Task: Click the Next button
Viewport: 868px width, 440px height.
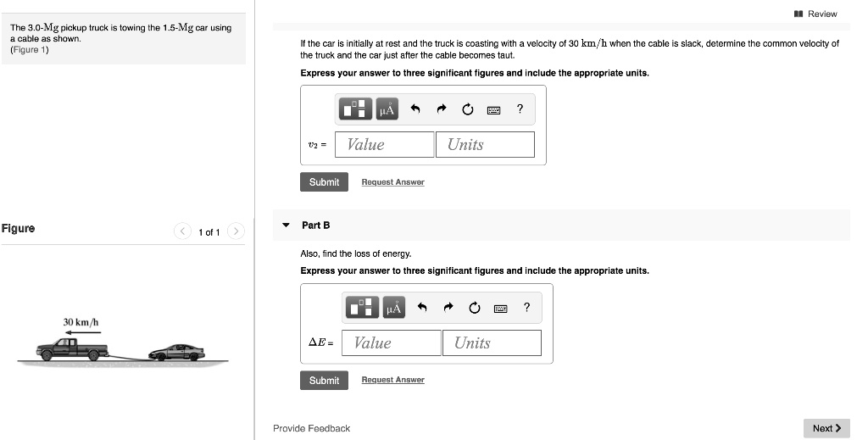Action: 826,428
